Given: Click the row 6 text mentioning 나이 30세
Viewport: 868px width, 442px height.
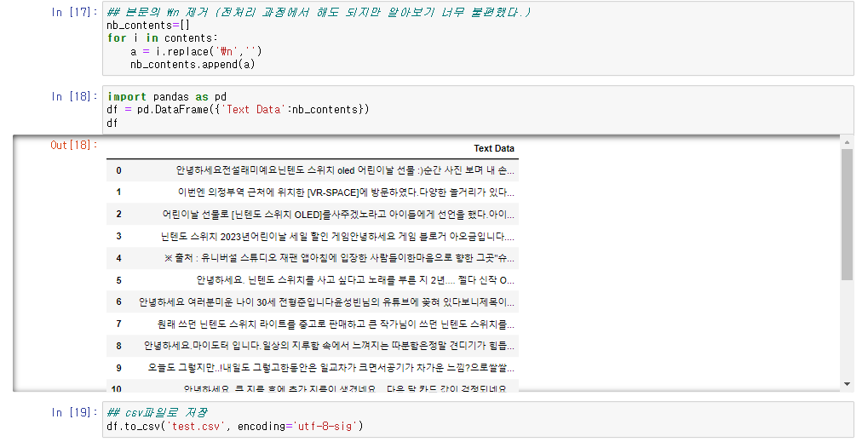Looking at the screenshot, I should click(326, 302).
